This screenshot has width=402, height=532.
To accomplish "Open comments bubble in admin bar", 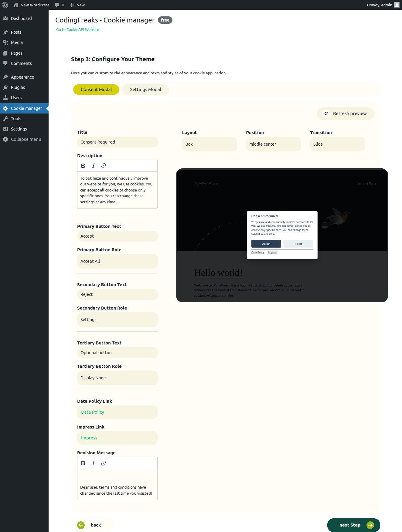I will coord(59,5).
